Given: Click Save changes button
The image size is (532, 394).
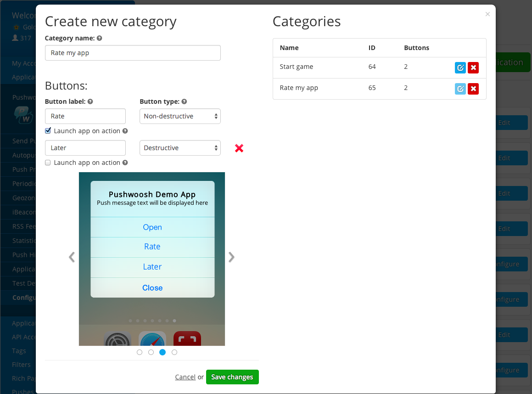Looking at the screenshot, I should coord(232,377).
